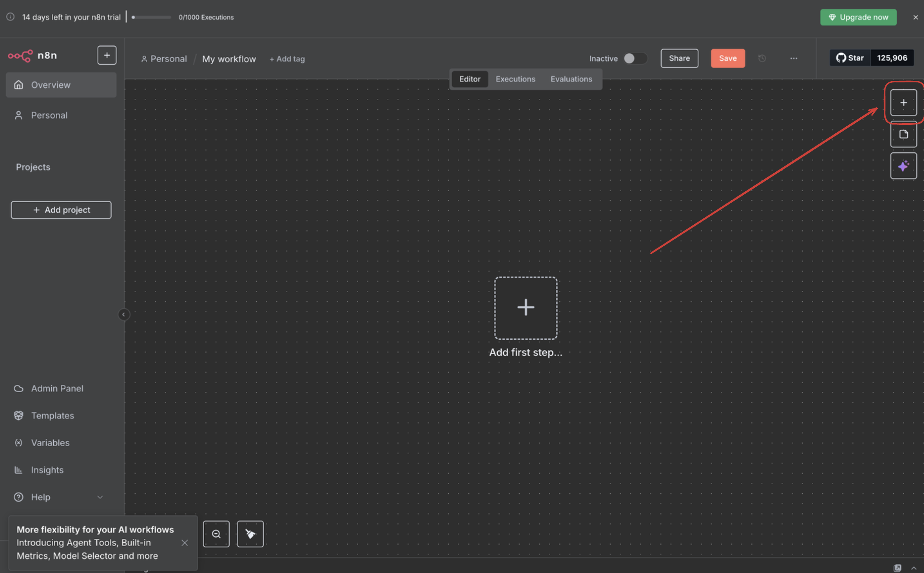The height and width of the screenshot is (573, 924).
Task: Click the tidy up workflow broom icon
Action: (x=250, y=534)
